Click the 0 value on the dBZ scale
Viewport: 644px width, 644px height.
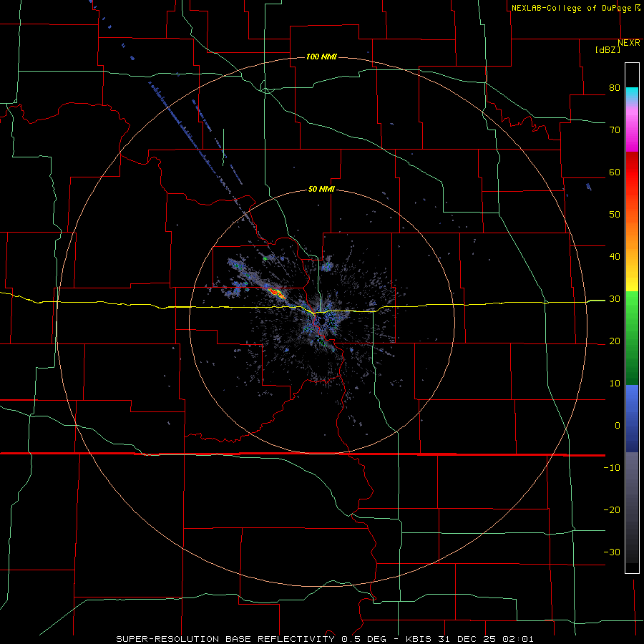(x=618, y=426)
